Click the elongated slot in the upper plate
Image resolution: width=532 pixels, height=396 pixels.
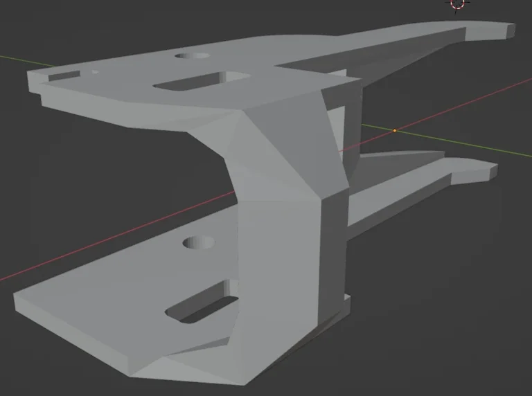202,81
